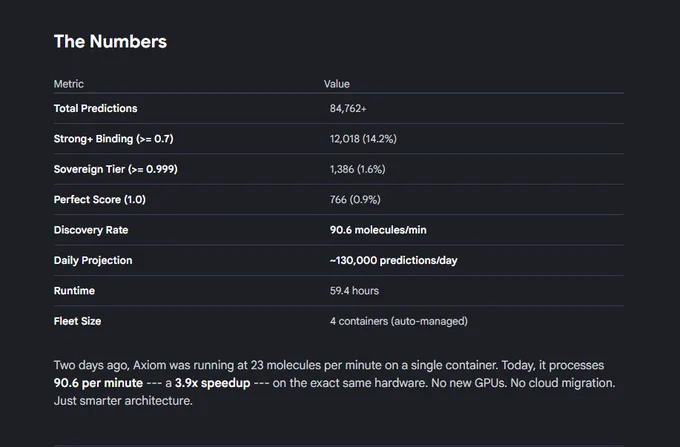Click the 1,386 (1.6%) value
The image size is (680, 447).
point(357,169)
